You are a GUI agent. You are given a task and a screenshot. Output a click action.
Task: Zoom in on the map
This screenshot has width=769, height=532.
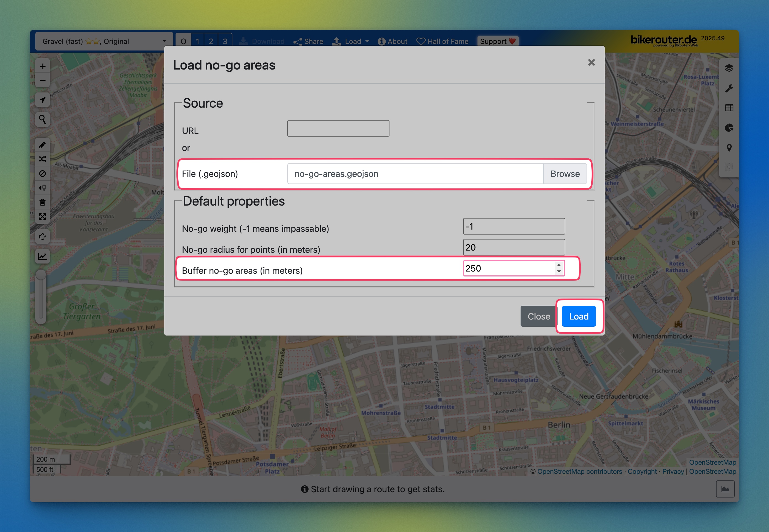42,66
